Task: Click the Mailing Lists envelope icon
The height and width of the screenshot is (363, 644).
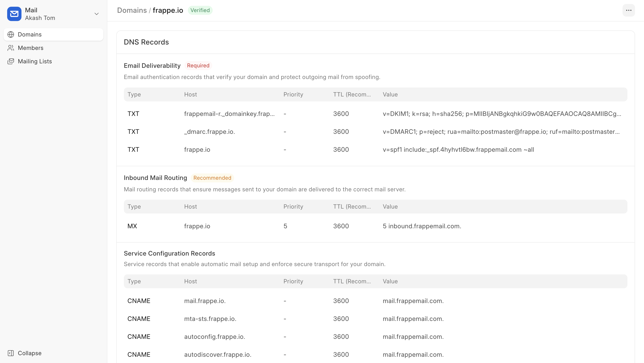Action: point(11,61)
